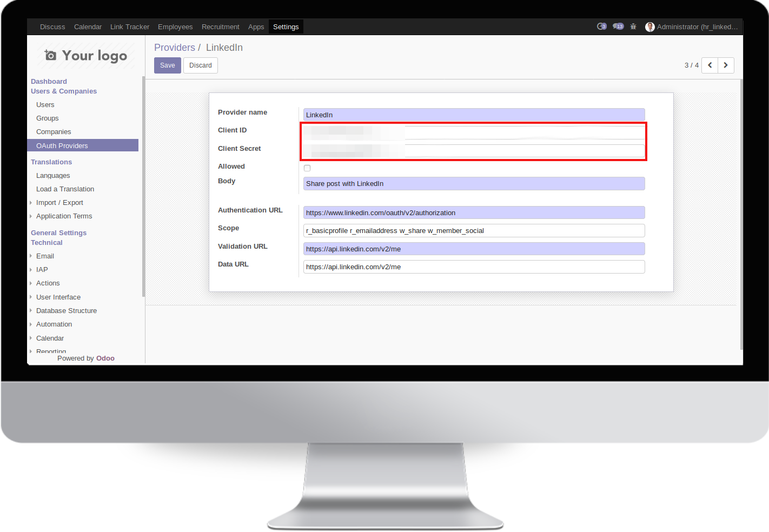
Task: Click the Administrator user avatar
Action: [650, 27]
